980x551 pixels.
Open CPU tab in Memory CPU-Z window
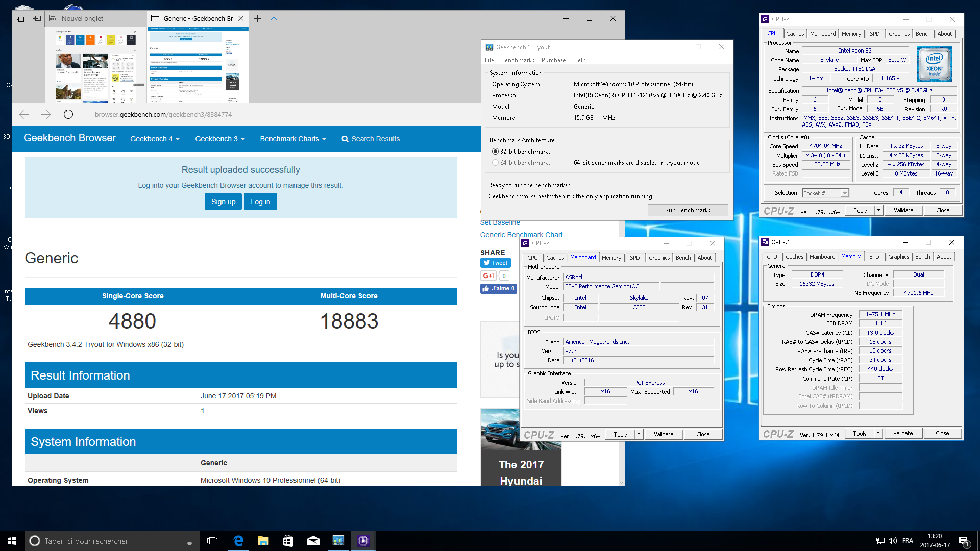[x=772, y=257]
